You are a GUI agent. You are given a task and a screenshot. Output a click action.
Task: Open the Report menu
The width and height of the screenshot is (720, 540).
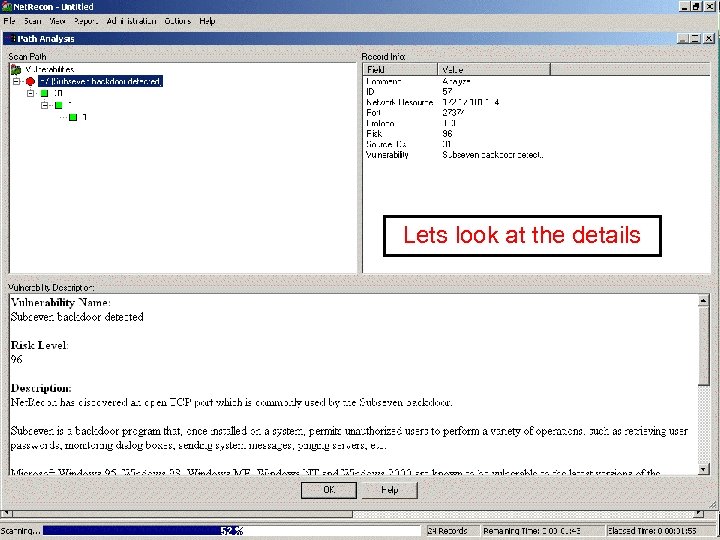coord(86,21)
